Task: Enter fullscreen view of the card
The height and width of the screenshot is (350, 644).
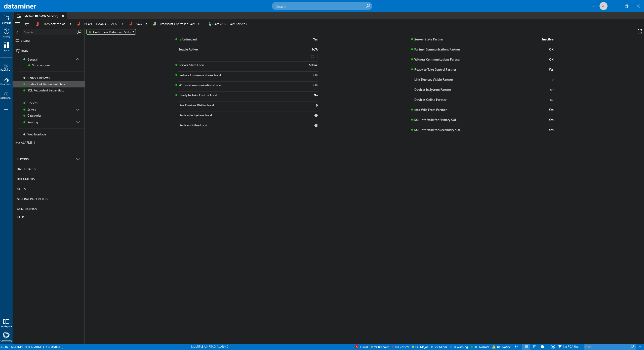Action: pos(640,31)
